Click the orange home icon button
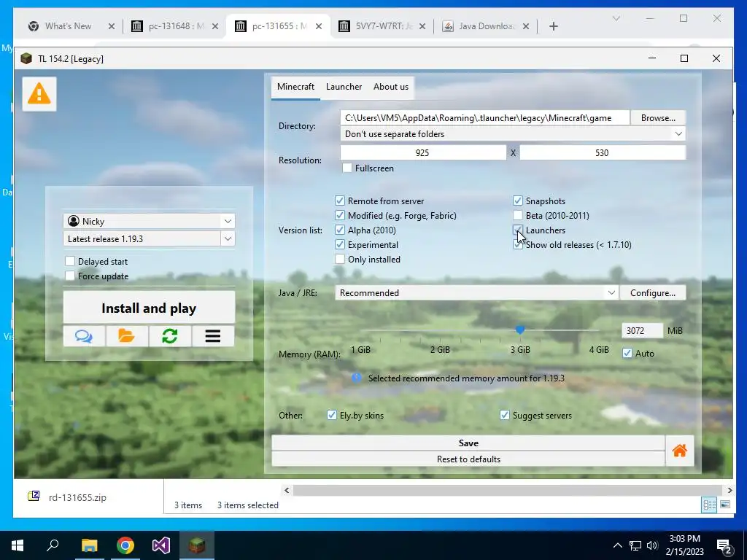 pos(679,451)
